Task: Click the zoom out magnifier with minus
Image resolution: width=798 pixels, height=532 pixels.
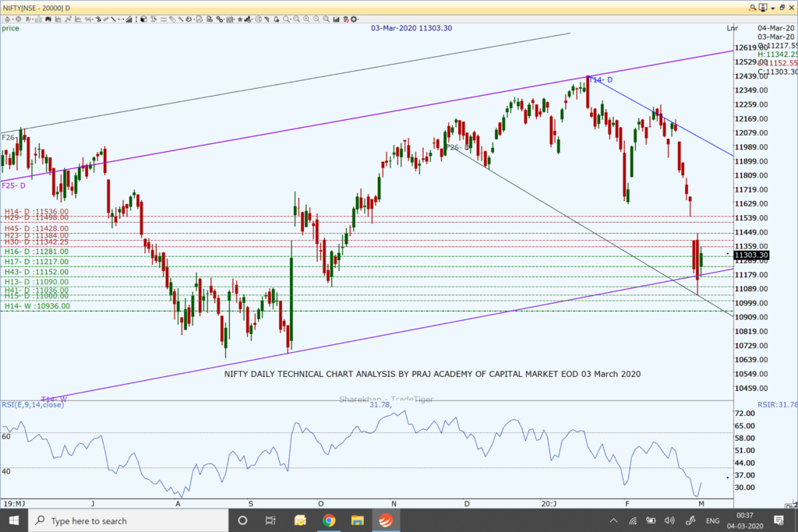Action: [316, 19]
